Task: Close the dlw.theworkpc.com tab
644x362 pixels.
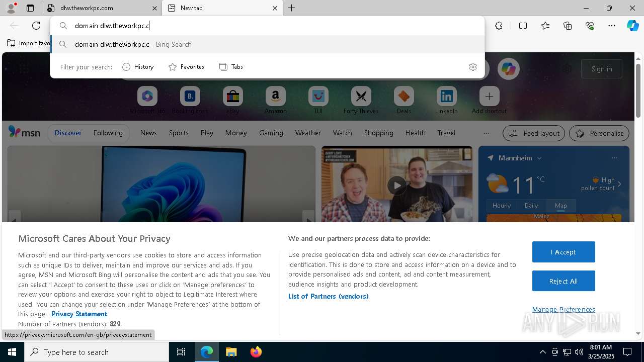Action: point(154,8)
